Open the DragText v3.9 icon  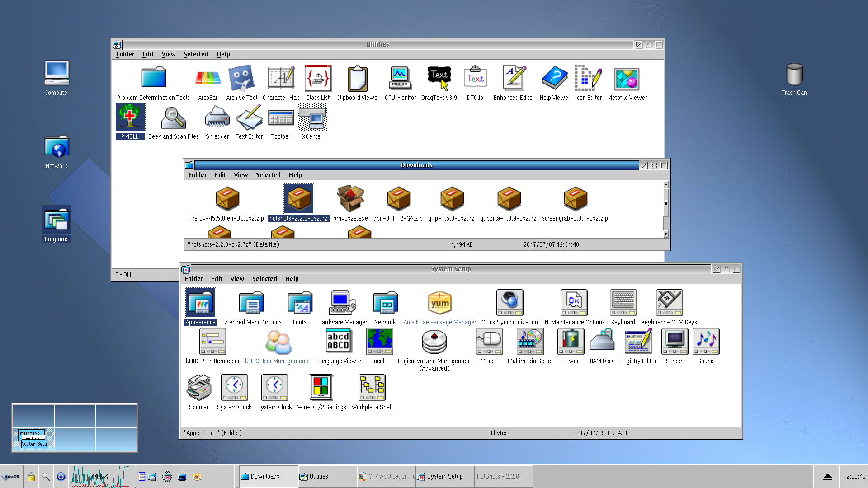click(x=439, y=79)
